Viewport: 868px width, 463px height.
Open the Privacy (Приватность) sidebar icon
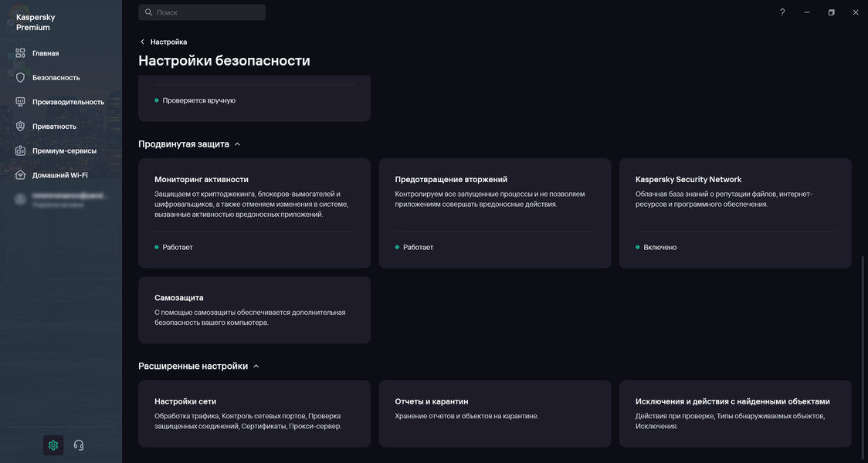(21, 127)
